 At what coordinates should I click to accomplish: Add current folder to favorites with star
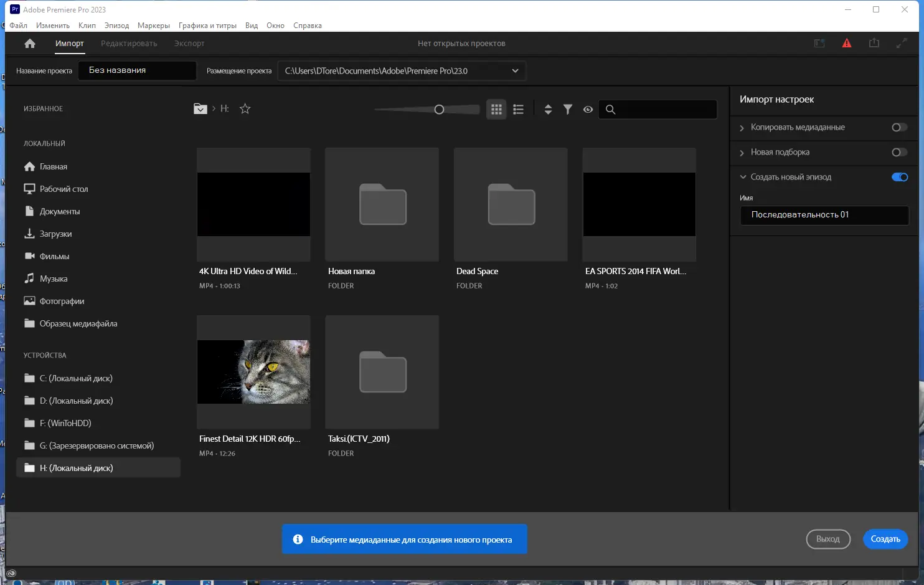click(245, 109)
